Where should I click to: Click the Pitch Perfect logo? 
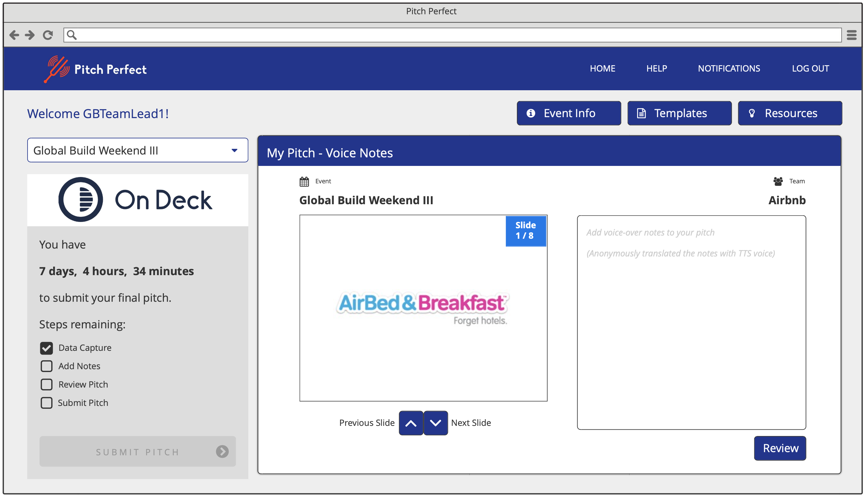(96, 69)
